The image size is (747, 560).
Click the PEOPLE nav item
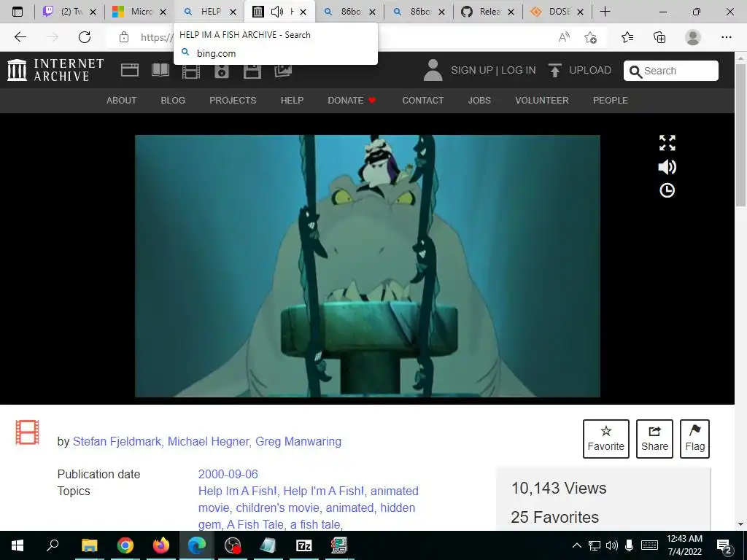pos(611,101)
